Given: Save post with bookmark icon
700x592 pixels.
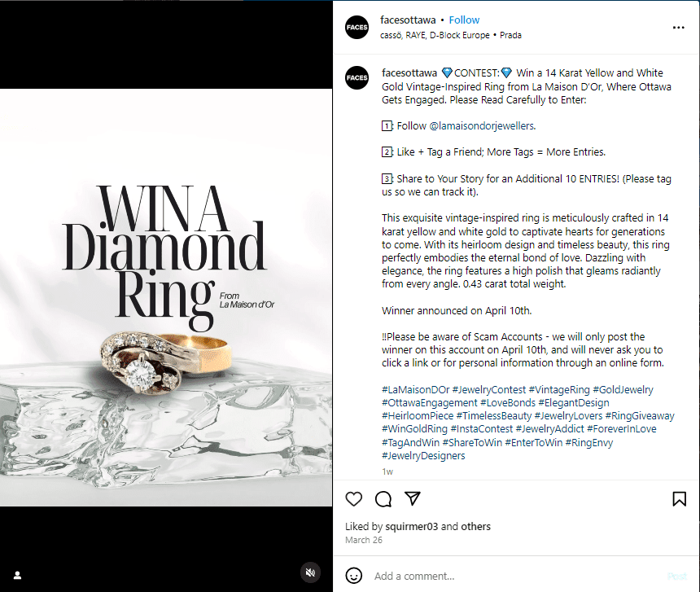Looking at the screenshot, I should pos(679,499).
